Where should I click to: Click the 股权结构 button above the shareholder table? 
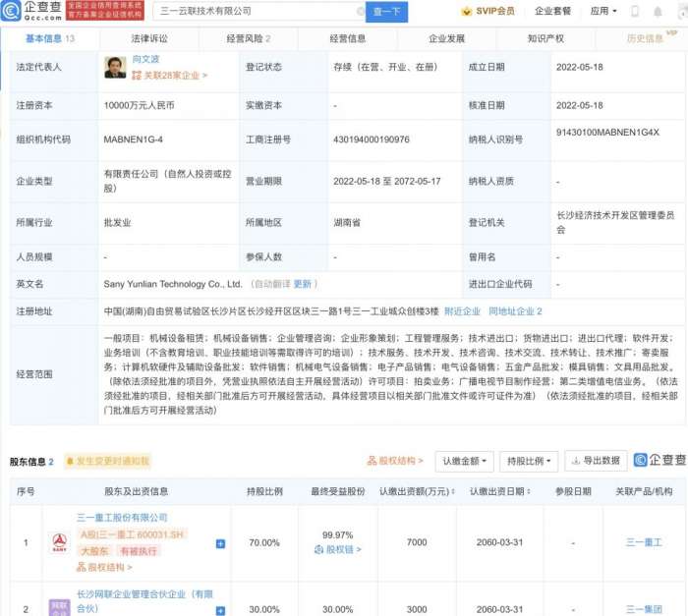click(x=397, y=461)
